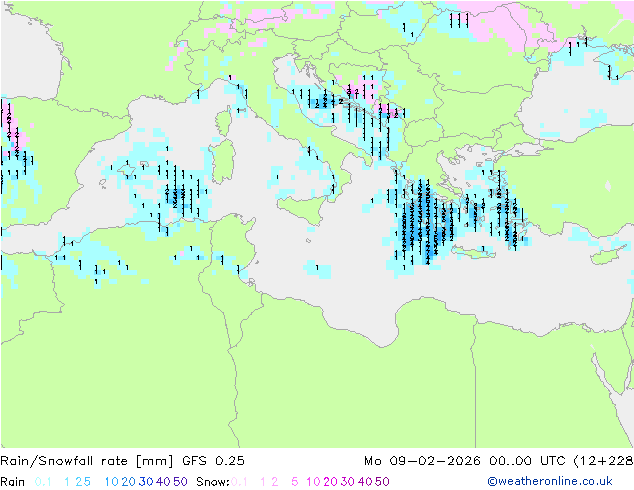The width and height of the screenshot is (634, 490).
Task: Select the 'Rain/Snowfall rate [mm]' title text
Action: point(87,461)
